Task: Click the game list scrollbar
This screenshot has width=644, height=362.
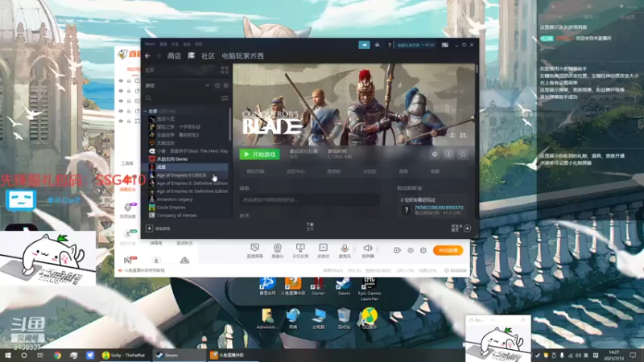Action: pyautogui.click(x=230, y=125)
